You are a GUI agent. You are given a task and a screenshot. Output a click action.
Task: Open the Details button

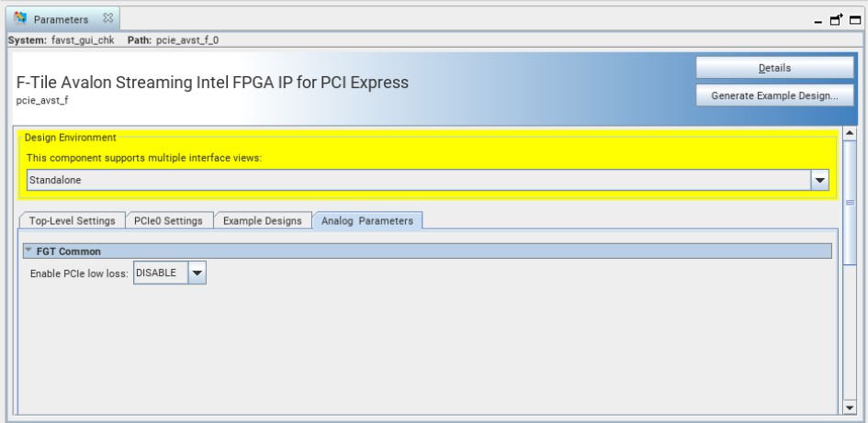[774, 68]
